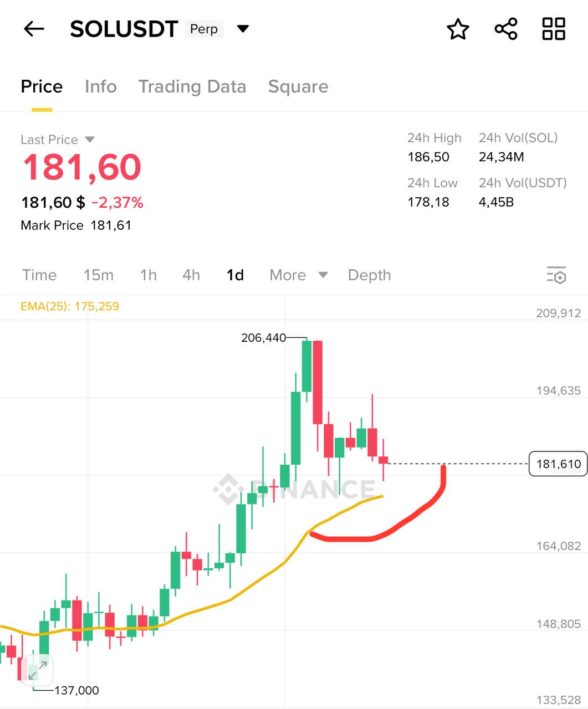Open chart indicator settings icon
588x709 pixels.
[x=556, y=275]
